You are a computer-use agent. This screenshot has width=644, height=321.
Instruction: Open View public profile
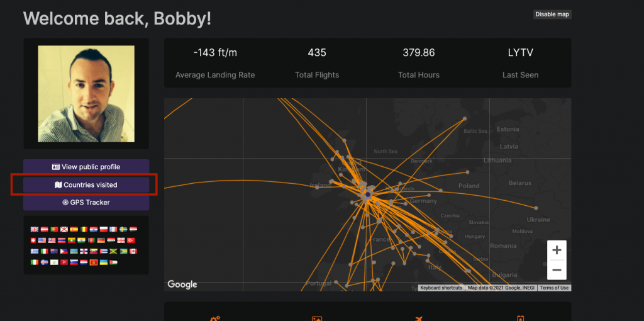tap(86, 167)
